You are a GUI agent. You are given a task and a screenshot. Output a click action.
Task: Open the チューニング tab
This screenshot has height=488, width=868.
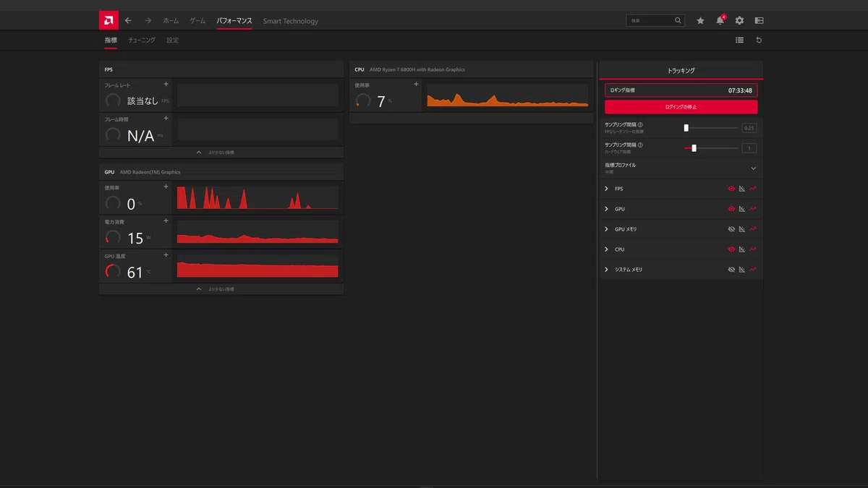pos(142,40)
